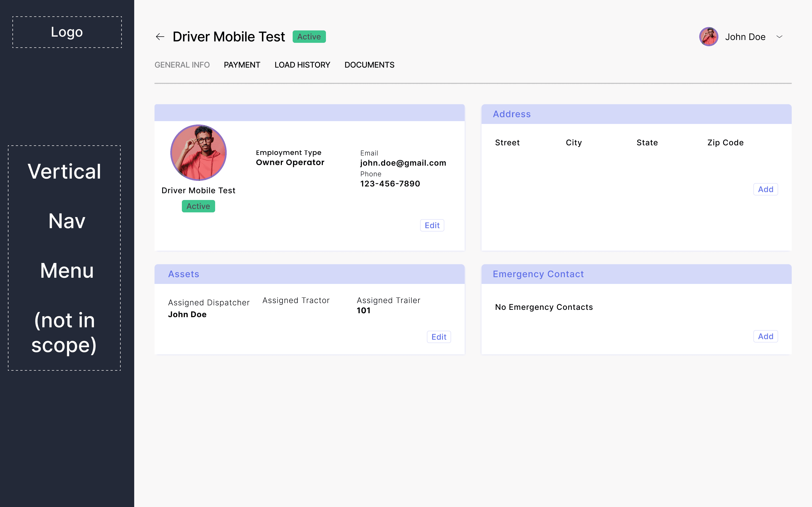This screenshot has height=507, width=812.
Task: Click the Active badge beside the page title
Action: pyautogui.click(x=309, y=37)
